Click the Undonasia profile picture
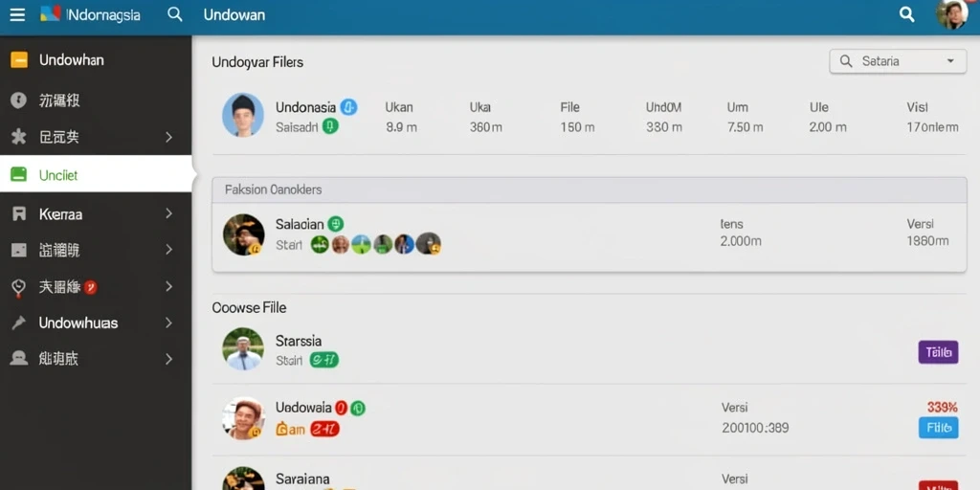The image size is (980, 490). coord(243,115)
